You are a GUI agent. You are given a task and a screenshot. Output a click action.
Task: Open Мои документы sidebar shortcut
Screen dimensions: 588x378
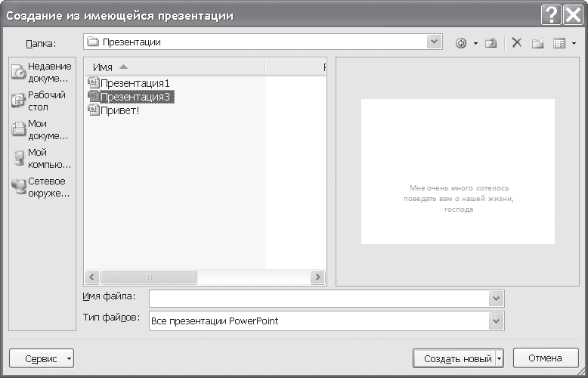tap(40, 130)
